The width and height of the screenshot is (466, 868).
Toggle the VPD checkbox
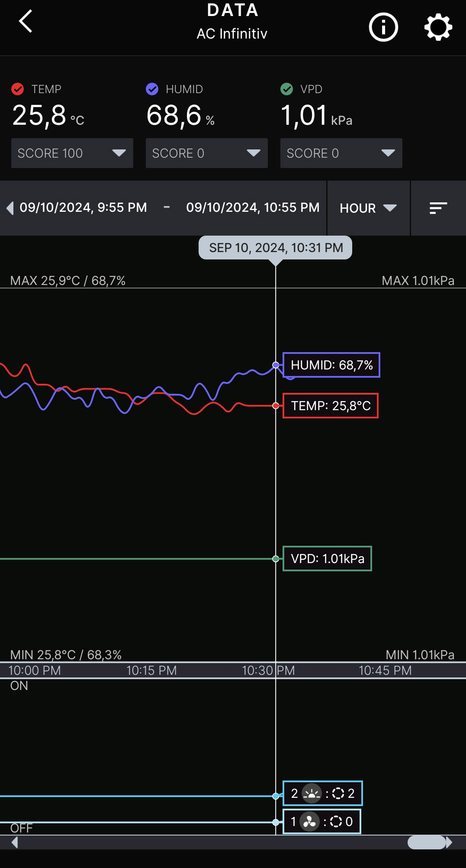pyautogui.click(x=286, y=89)
